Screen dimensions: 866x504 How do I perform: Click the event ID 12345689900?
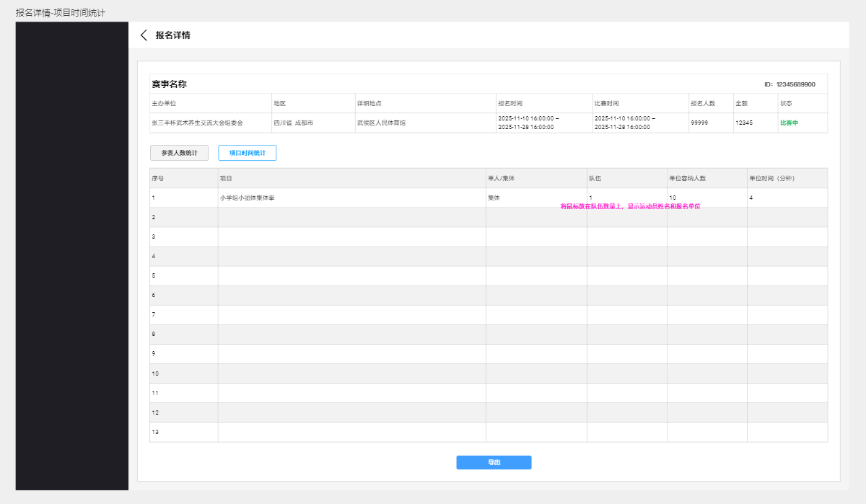point(790,84)
